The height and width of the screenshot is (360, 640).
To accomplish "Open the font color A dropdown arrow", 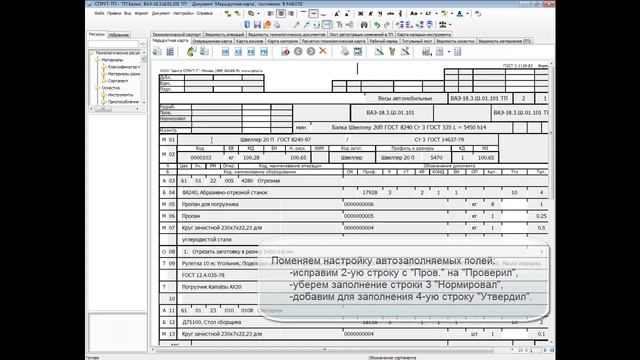I will pos(467,13).
